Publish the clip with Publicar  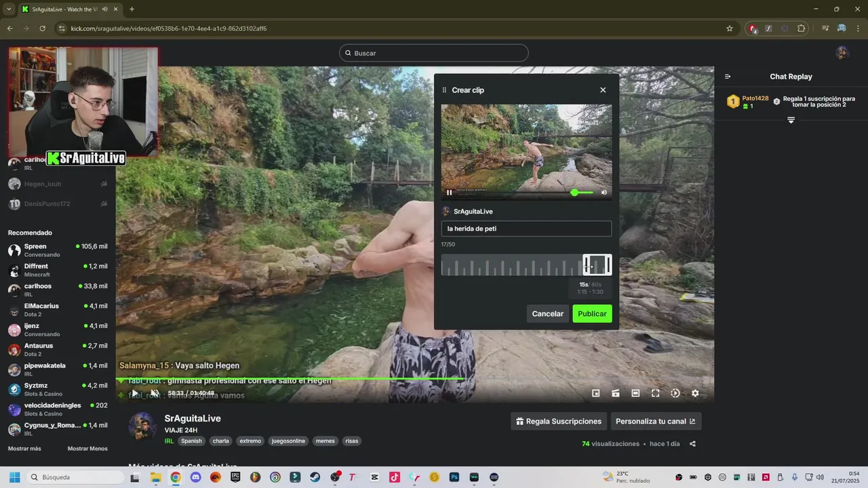(x=592, y=314)
